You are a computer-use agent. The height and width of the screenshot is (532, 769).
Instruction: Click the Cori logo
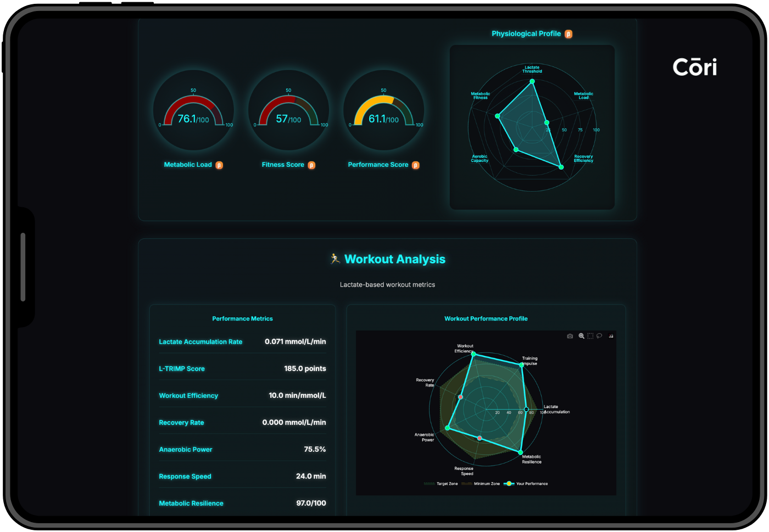694,67
